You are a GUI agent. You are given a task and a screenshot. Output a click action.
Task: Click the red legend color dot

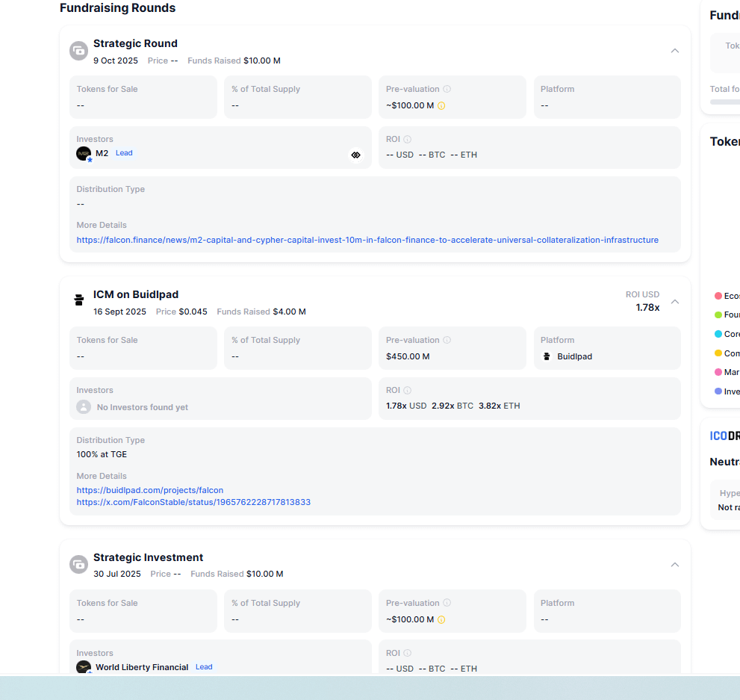click(718, 296)
